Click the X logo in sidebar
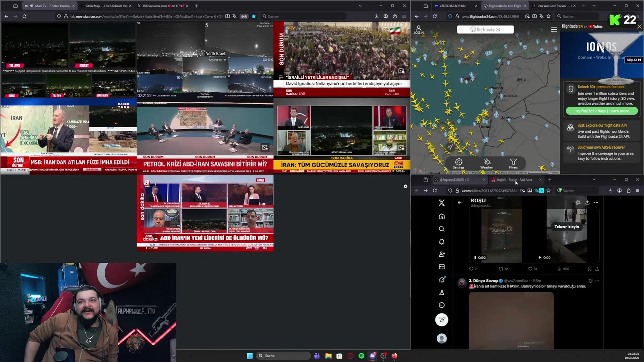 pyautogui.click(x=442, y=203)
